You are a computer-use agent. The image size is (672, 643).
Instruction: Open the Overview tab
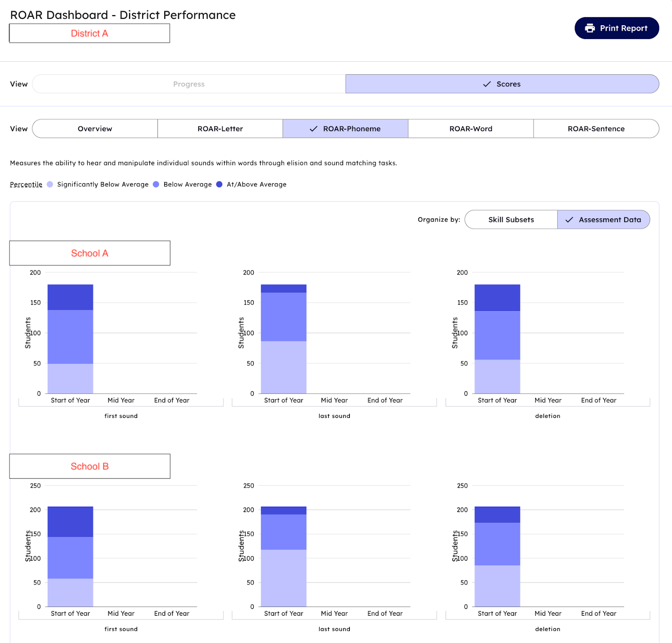(x=95, y=129)
